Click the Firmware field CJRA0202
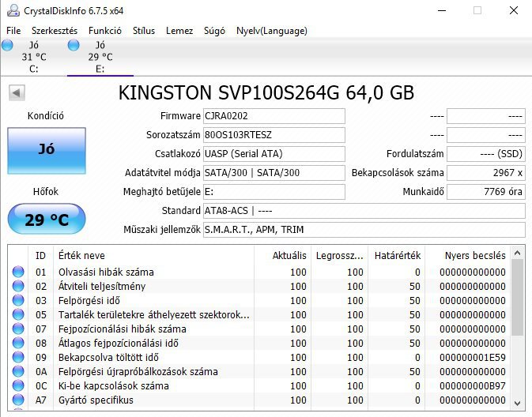Viewport: 532px width, 417px height. click(274, 116)
